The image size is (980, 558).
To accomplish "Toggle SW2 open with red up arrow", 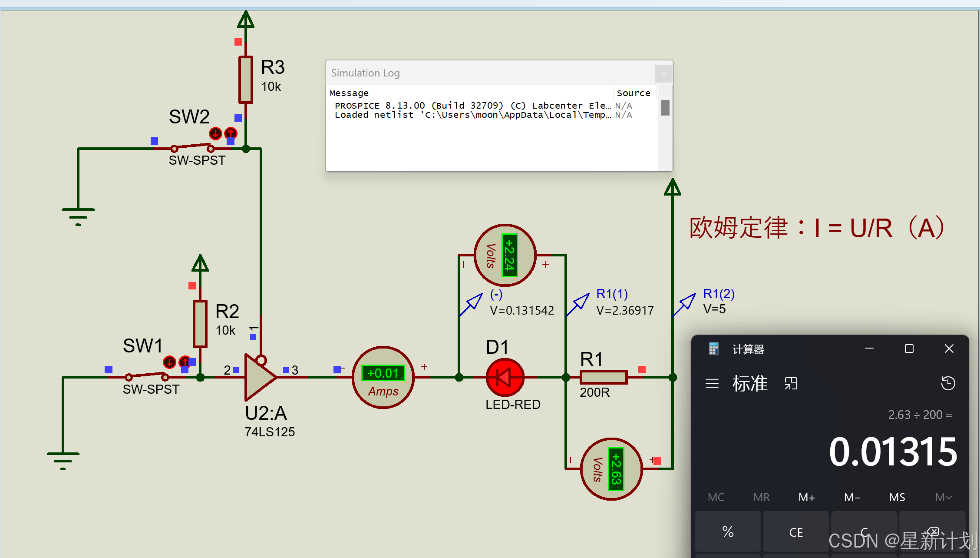I will 231,133.
